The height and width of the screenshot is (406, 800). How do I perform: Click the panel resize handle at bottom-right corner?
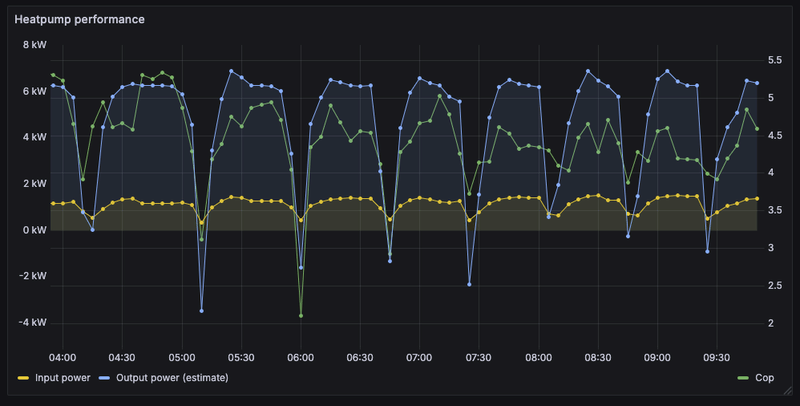(787, 390)
